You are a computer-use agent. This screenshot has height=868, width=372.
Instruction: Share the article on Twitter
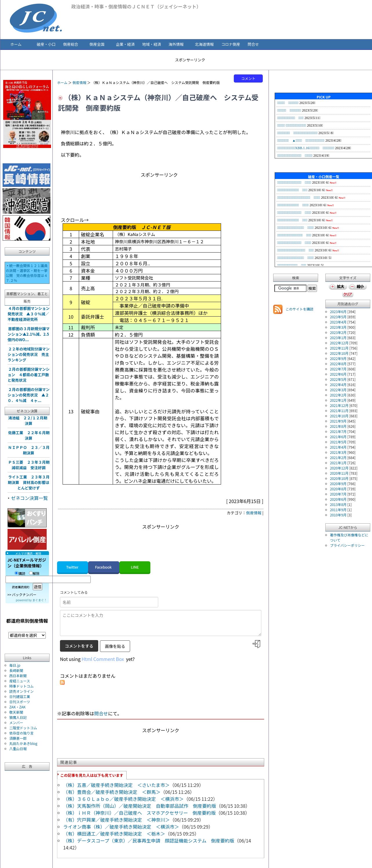72,567
